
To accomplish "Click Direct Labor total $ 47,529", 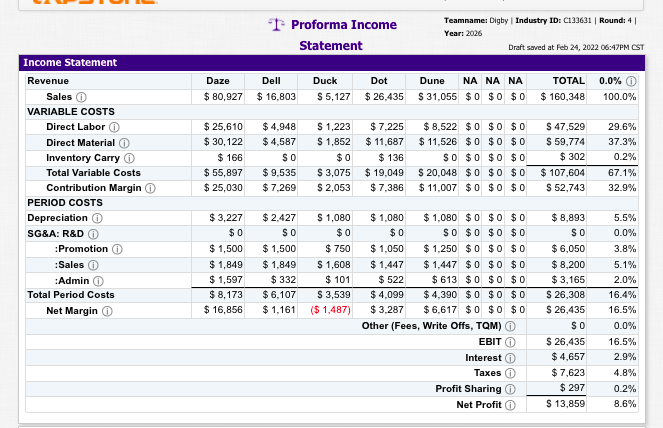I will pyautogui.click(x=566, y=126).
